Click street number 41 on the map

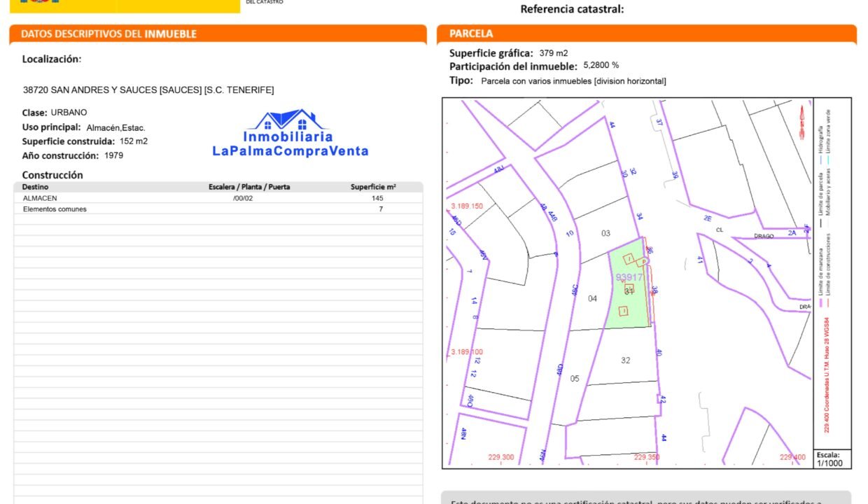[x=700, y=260]
